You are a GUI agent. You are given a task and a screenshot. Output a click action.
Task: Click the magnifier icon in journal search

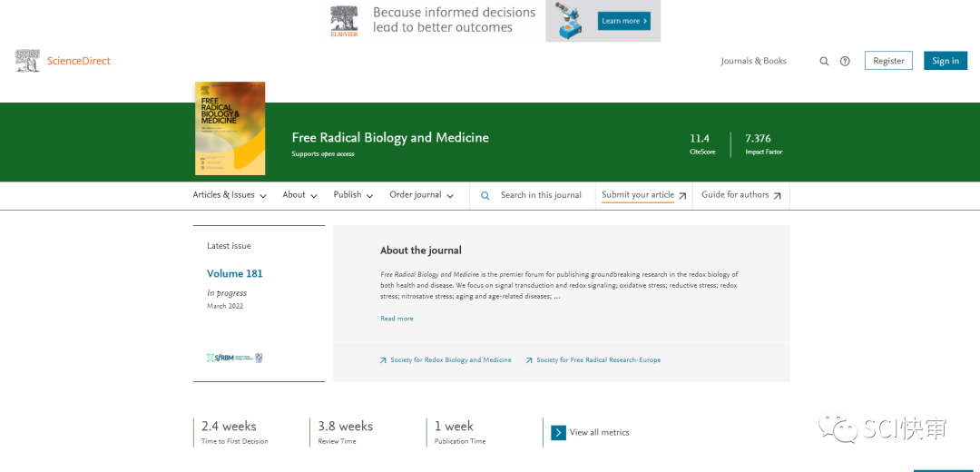click(485, 196)
